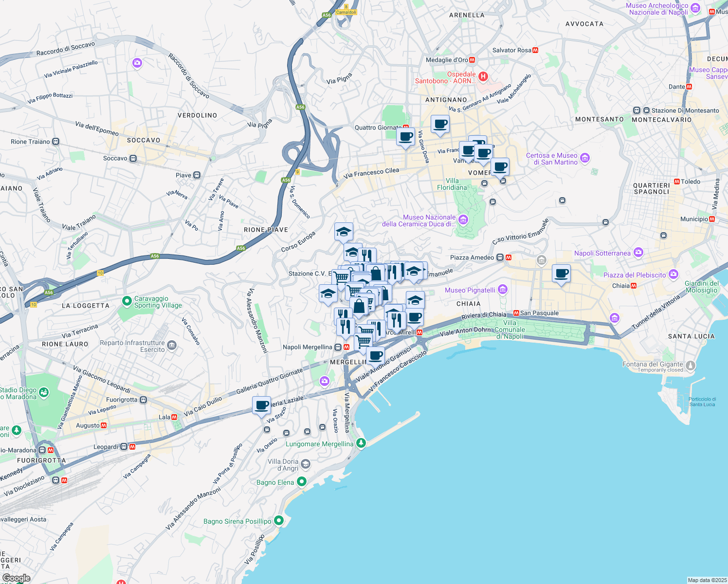Image resolution: width=728 pixels, height=584 pixels.
Task: Select Stadio Diego Maradona stadium icon
Action: [x=43, y=393]
